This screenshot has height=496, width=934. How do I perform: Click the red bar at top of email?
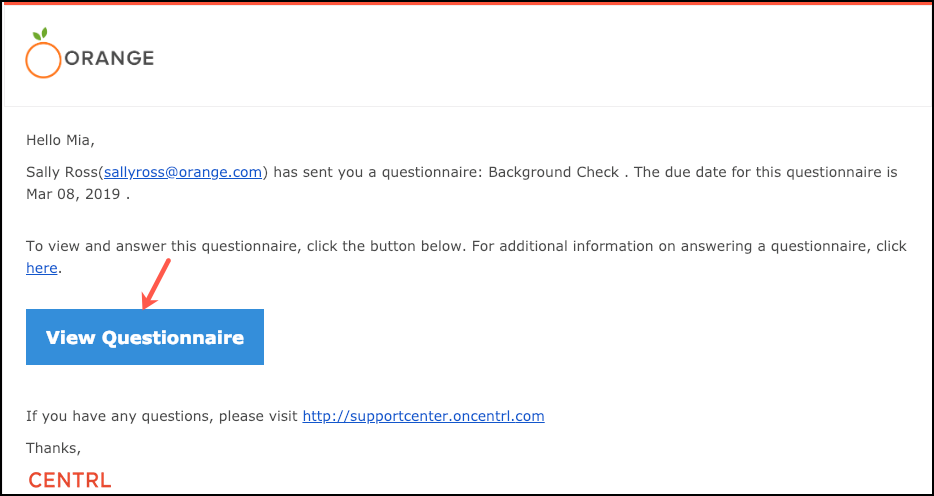click(x=467, y=2)
